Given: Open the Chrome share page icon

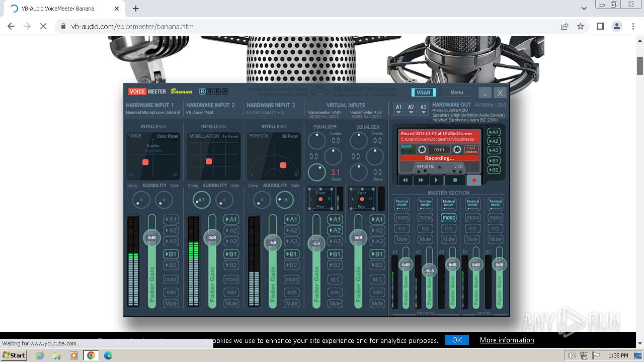Looking at the screenshot, I should tap(565, 26).
